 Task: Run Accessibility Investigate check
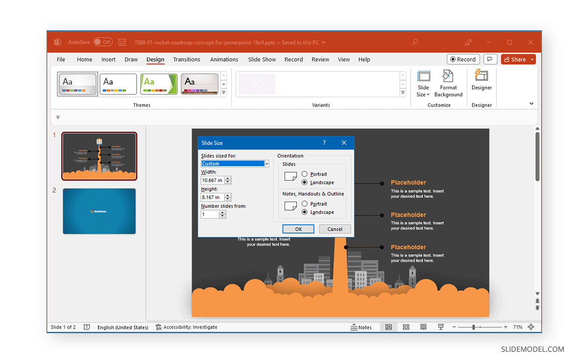pos(186,327)
